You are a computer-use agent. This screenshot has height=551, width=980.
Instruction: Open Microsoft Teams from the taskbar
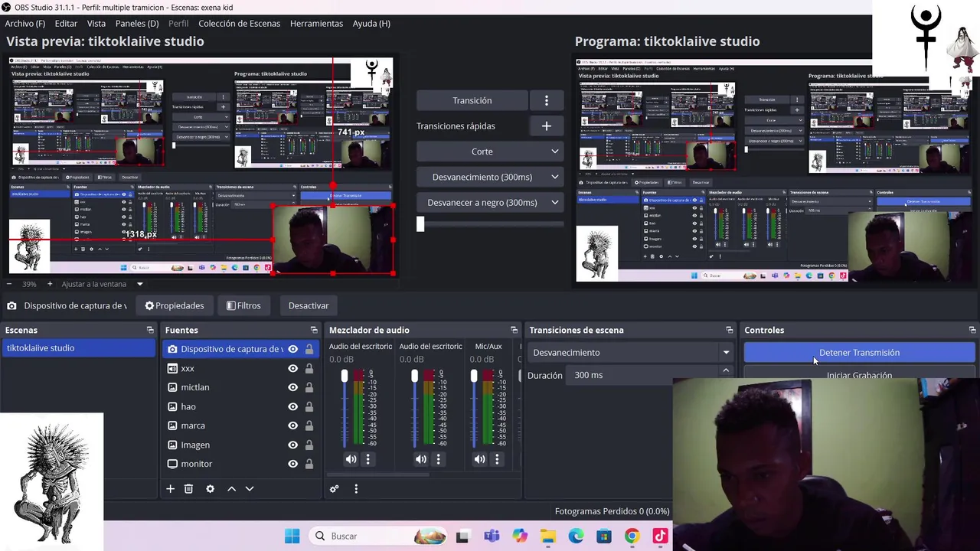pos(492,536)
